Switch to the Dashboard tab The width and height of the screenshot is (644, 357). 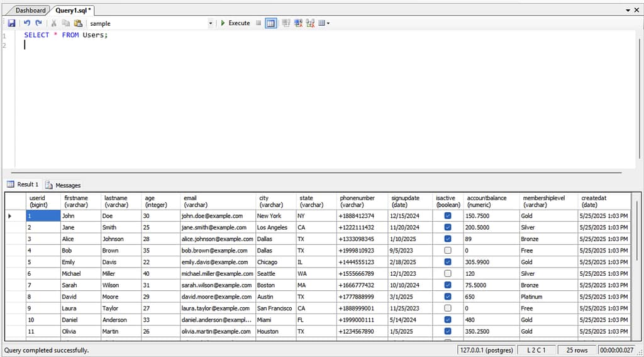(30, 10)
